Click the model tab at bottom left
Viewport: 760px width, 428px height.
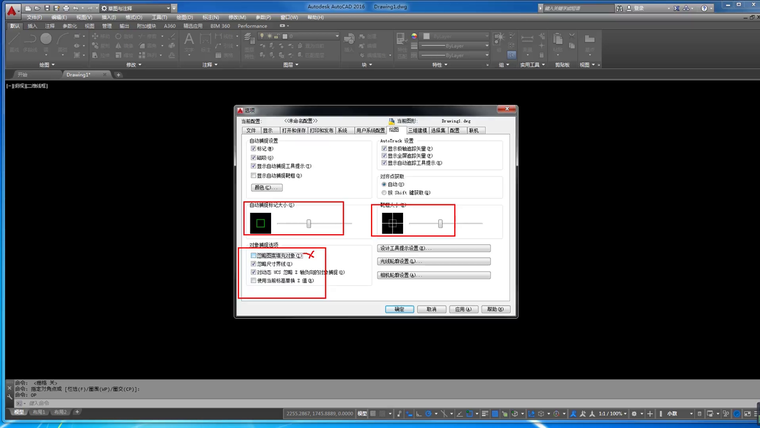[19, 412]
